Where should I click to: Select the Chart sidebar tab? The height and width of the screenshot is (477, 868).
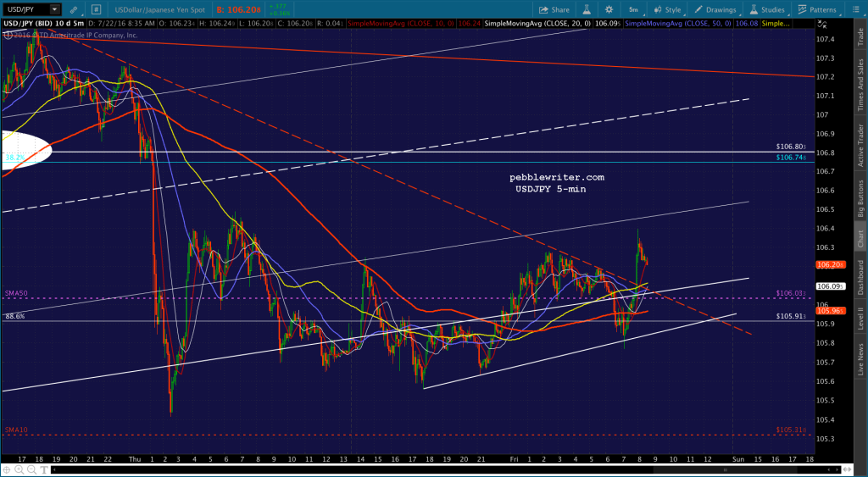click(x=861, y=238)
